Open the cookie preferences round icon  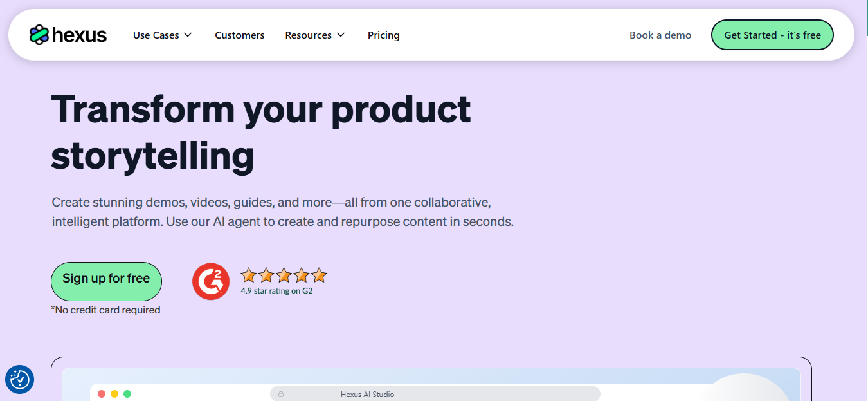(x=19, y=380)
